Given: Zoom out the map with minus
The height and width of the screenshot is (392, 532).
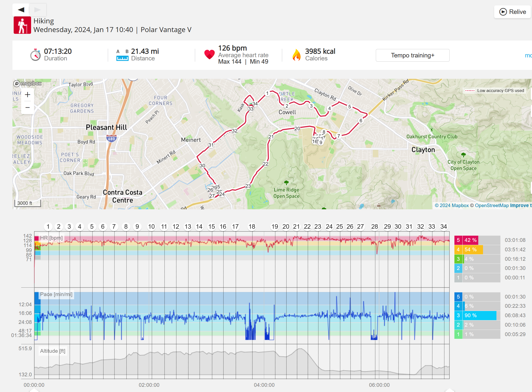Looking at the screenshot, I should 28,108.
